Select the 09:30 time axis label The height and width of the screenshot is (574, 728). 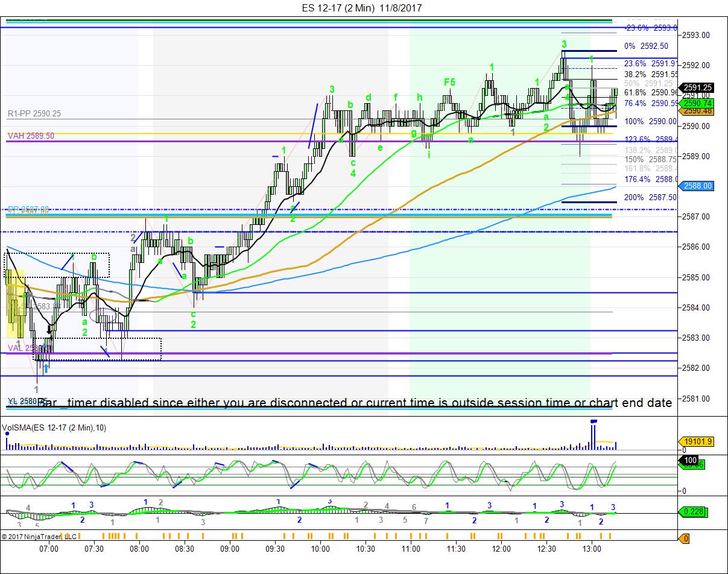[275, 548]
